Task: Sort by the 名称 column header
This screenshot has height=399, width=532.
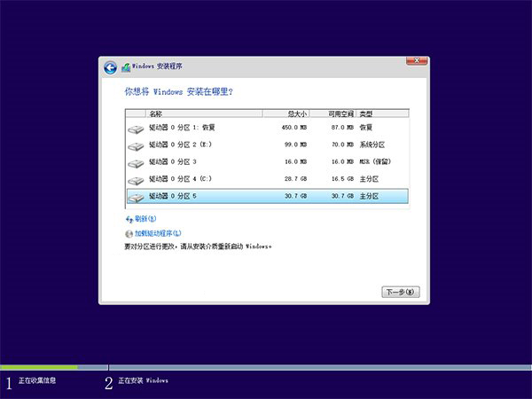Action: [x=204, y=113]
